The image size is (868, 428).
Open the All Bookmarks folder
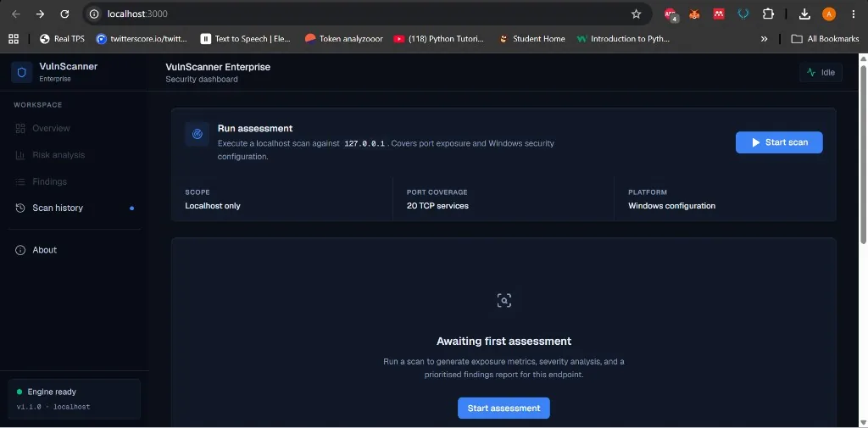[825, 39]
